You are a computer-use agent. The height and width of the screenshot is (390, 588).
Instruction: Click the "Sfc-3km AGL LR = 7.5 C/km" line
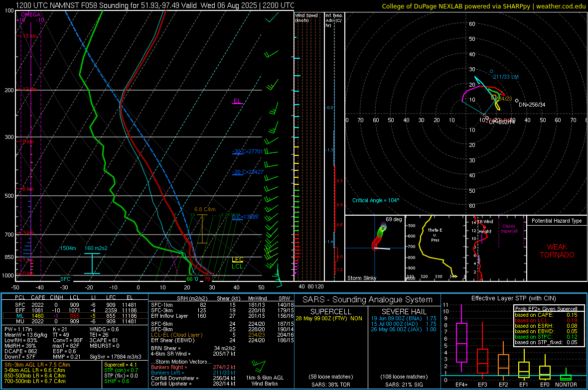(37, 365)
